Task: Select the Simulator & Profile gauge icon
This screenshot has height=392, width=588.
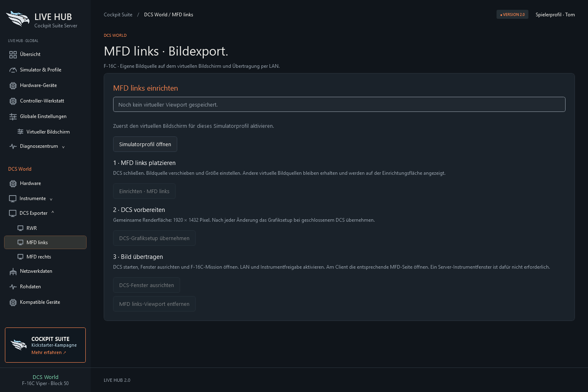Action: (x=13, y=70)
